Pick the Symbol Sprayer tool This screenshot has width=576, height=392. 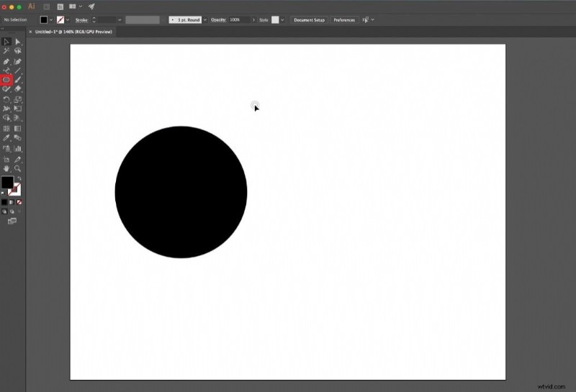pyautogui.click(x=6, y=148)
